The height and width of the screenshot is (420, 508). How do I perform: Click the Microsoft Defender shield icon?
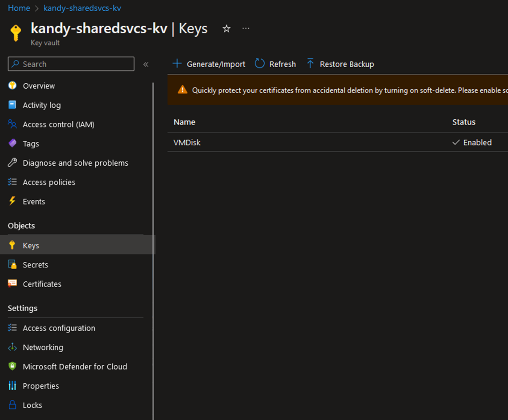click(x=12, y=366)
